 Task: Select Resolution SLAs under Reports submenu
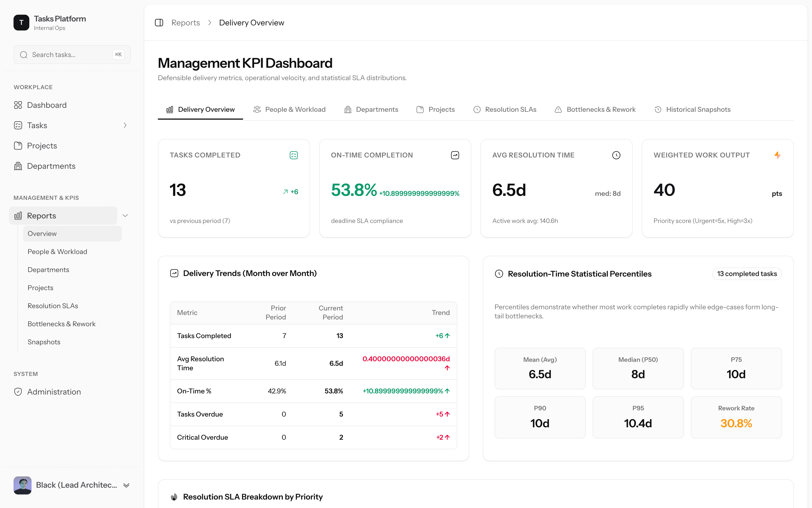(72, 306)
